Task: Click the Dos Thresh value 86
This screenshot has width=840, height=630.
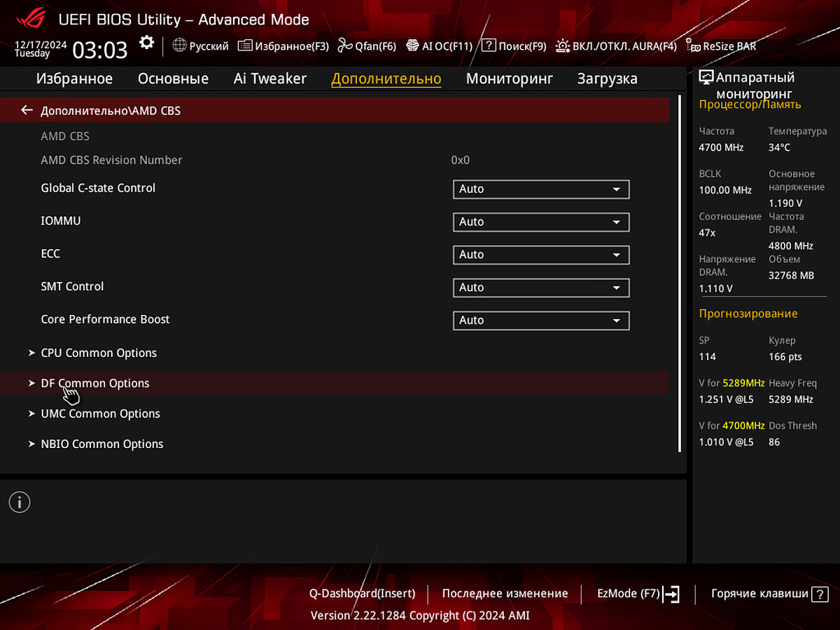Action: click(x=773, y=442)
